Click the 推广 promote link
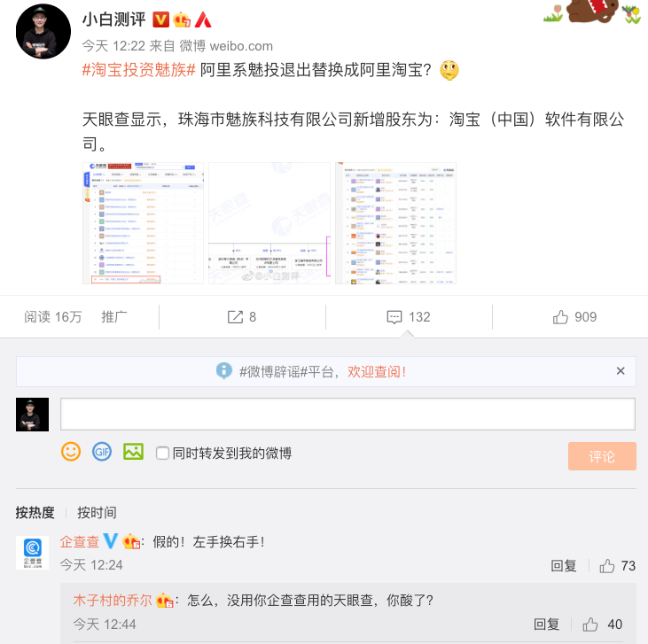 (114, 317)
